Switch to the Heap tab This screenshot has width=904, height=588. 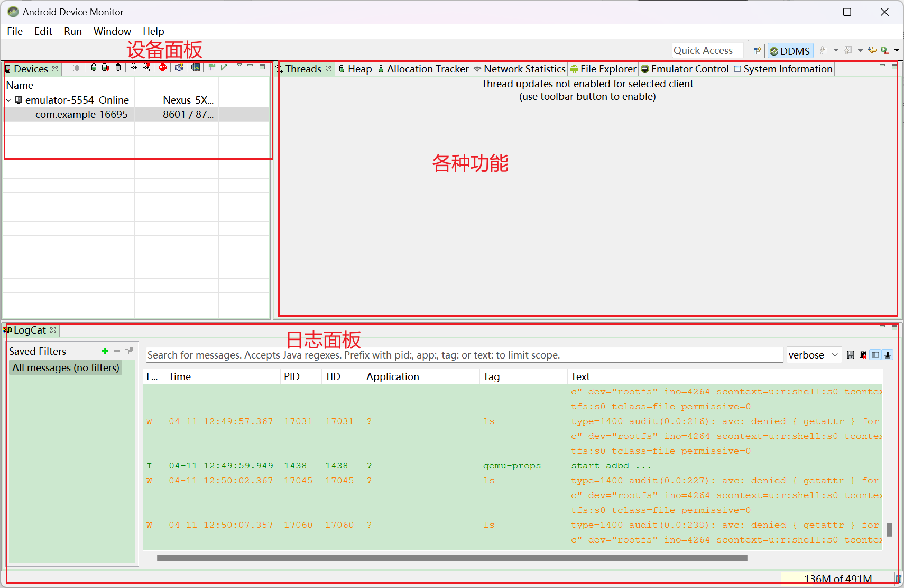pyautogui.click(x=355, y=69)
